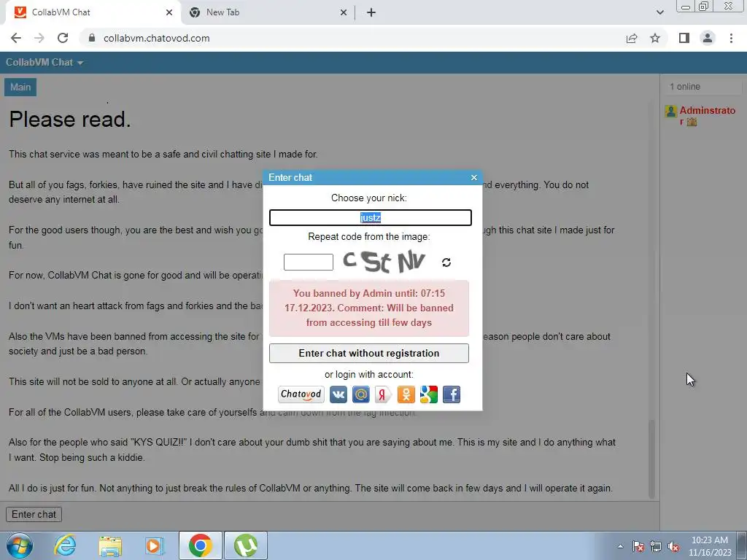Open the Chrome three-dot menu
Viewport: 747px width, 560px height.
(x=731, y=38)
